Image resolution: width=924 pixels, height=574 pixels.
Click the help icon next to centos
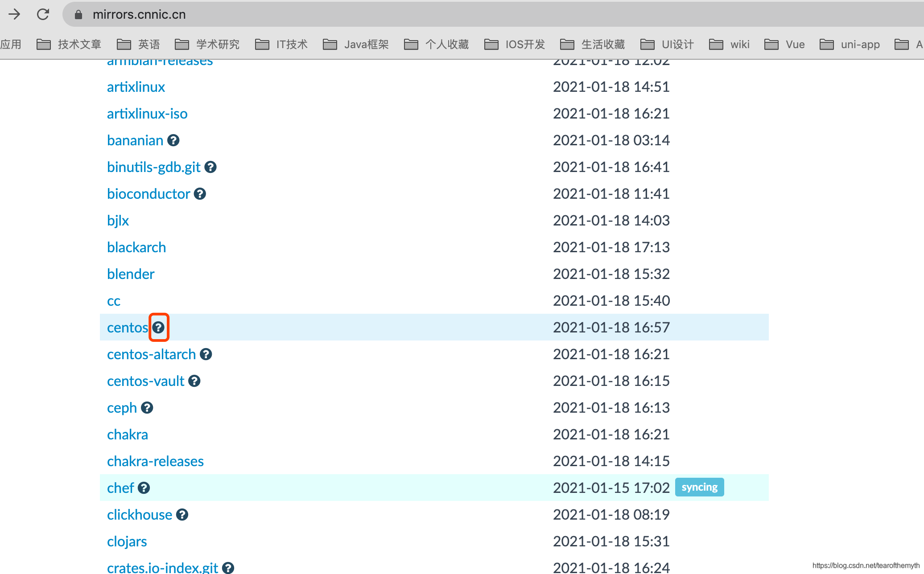tap(158, 328)
